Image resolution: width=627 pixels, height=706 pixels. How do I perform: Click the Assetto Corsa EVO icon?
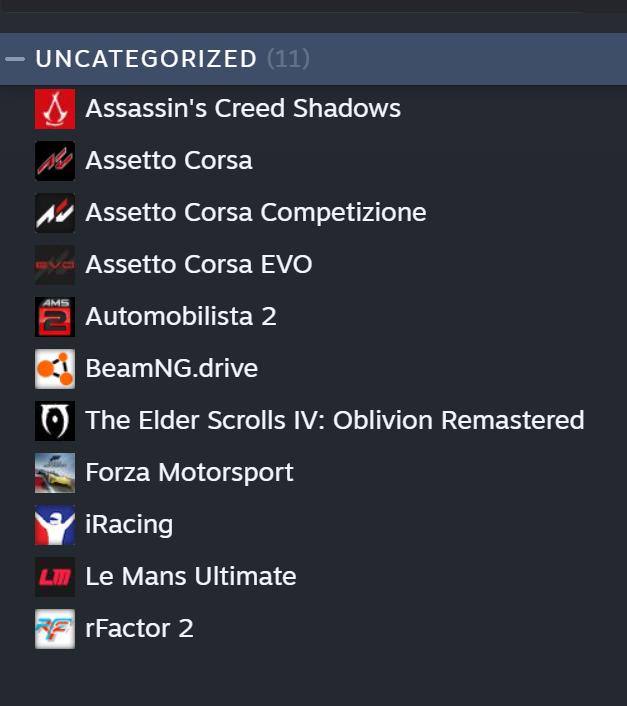[55, 265]
